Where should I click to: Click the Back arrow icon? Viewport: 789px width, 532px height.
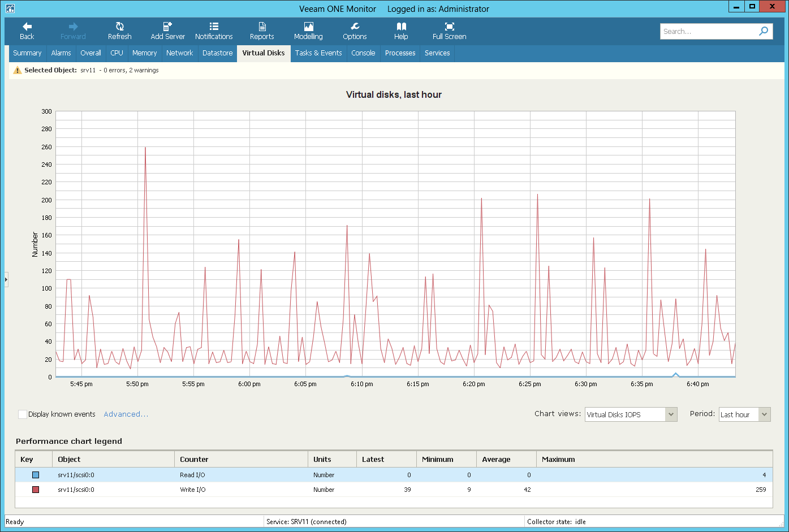click(27, 27)
